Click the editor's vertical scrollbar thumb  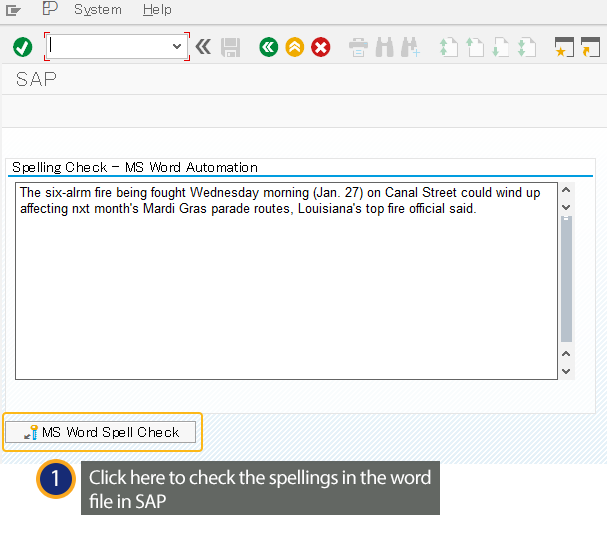point(566,279)
